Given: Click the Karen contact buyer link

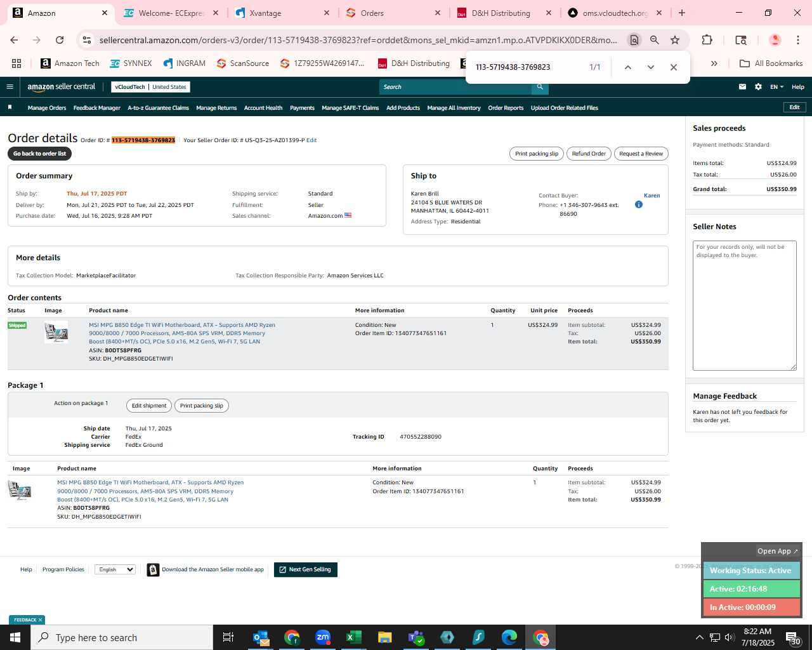Looking at the screenshot, I should coord(652,196).
